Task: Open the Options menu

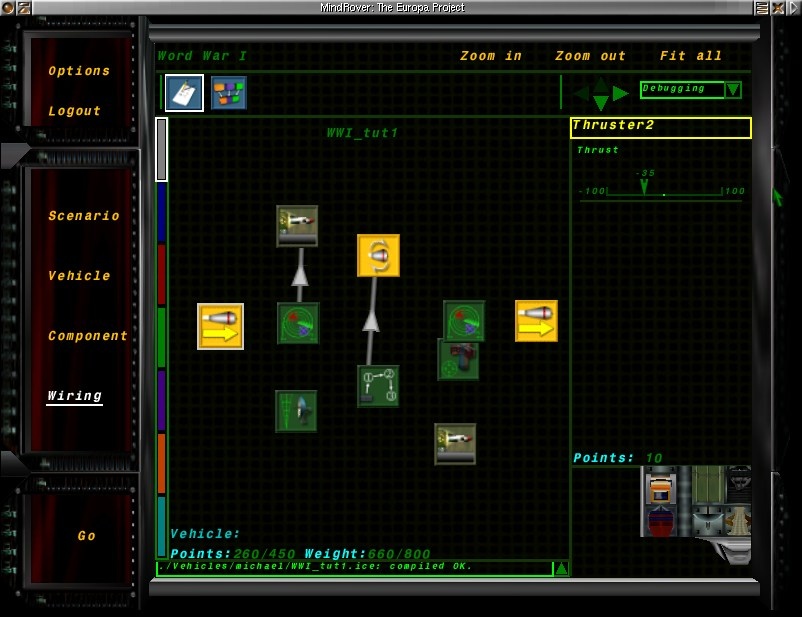Action: click(79, 71)
